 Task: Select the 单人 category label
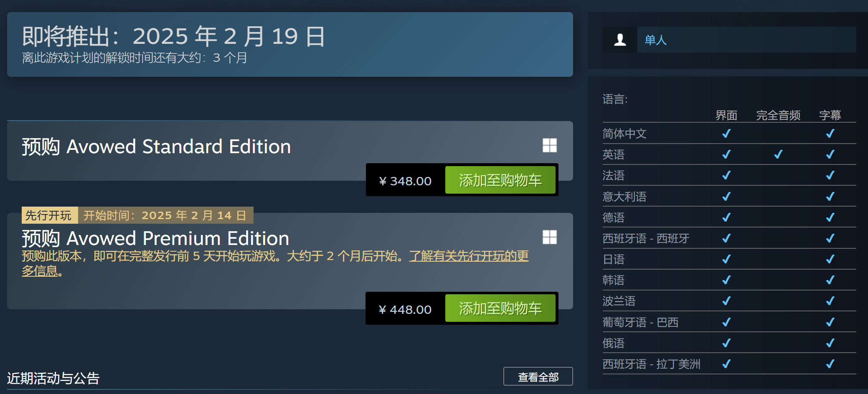click(x=655, y=40)
